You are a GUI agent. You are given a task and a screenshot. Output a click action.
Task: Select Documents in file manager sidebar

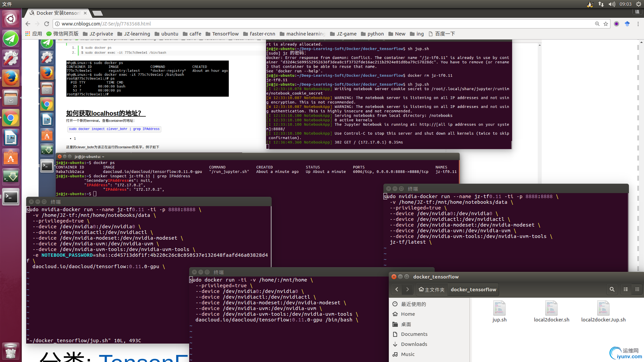click(x=429, y=334)
